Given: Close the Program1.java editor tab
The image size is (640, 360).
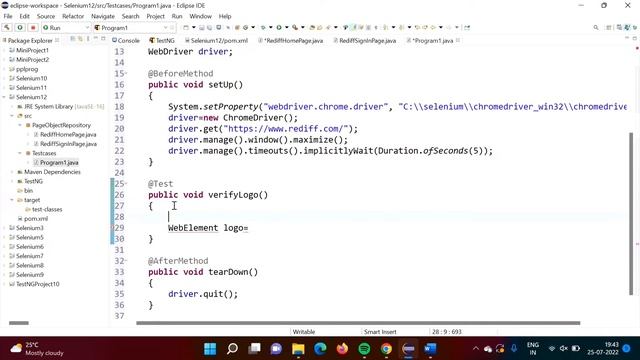Looking at the screenshot, I should pos(458,40).
